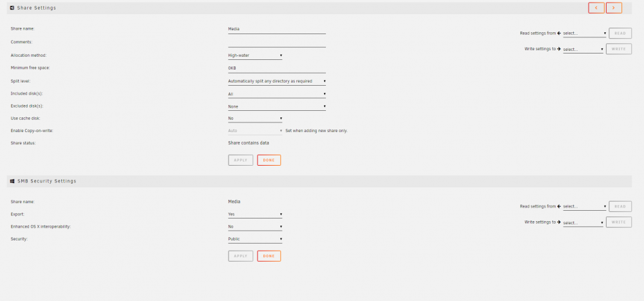Click the 'Minimum free space:' label
This screenshot has height=301, width=644.
click(30, 68)
